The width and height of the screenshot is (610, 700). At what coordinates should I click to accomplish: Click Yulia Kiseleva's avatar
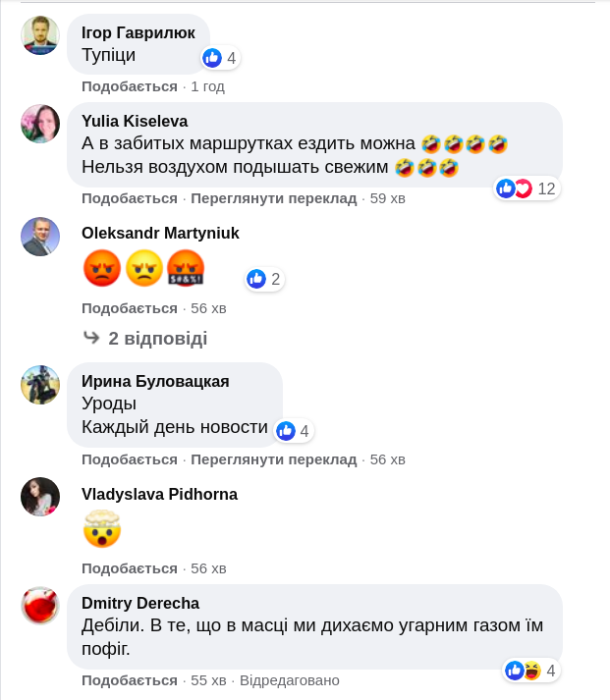pos(40,124)
